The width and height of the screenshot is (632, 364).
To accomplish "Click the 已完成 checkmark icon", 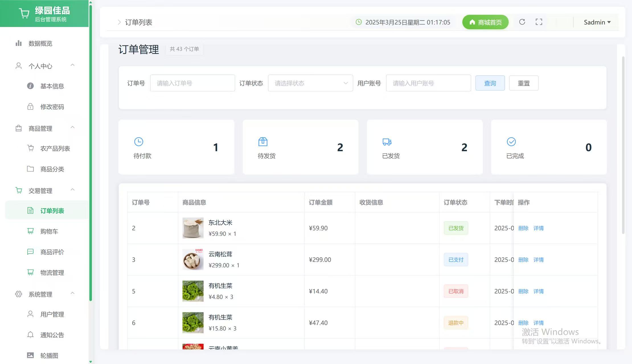I will point(511,142).
